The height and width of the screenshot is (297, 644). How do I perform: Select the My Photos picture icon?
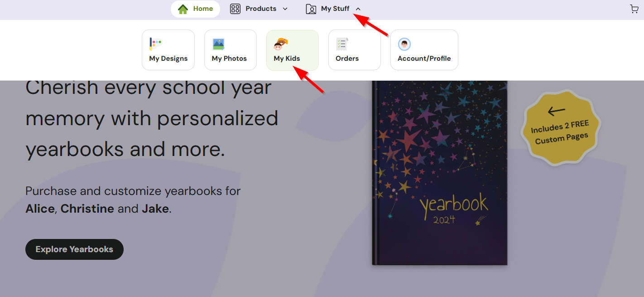click(x=219, y=44)
